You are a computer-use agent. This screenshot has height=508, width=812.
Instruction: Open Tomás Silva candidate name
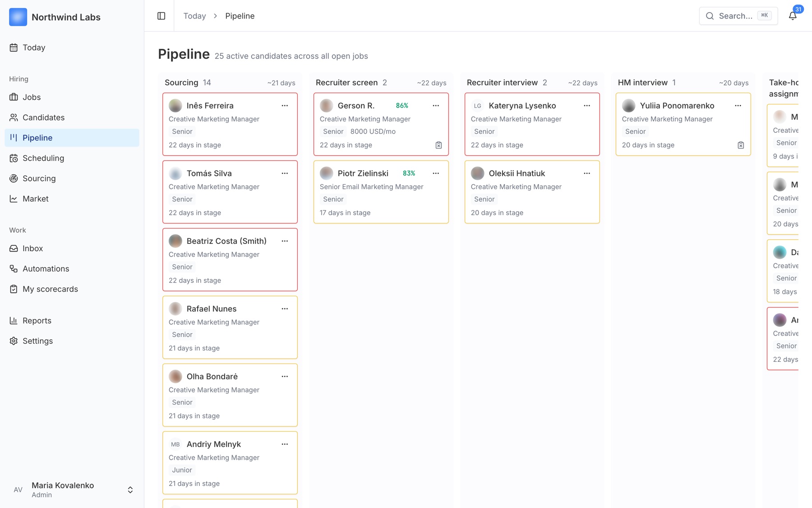click(x=209, y=173)
